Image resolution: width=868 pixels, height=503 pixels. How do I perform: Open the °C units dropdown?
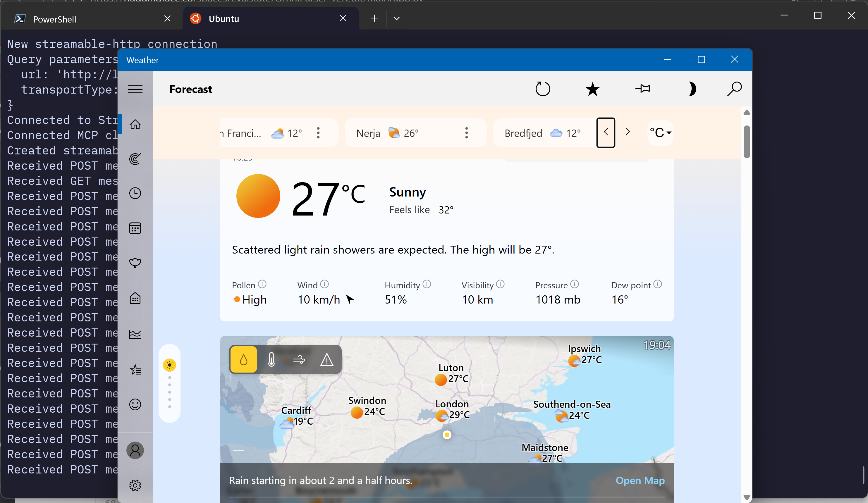tap(660, 132)
